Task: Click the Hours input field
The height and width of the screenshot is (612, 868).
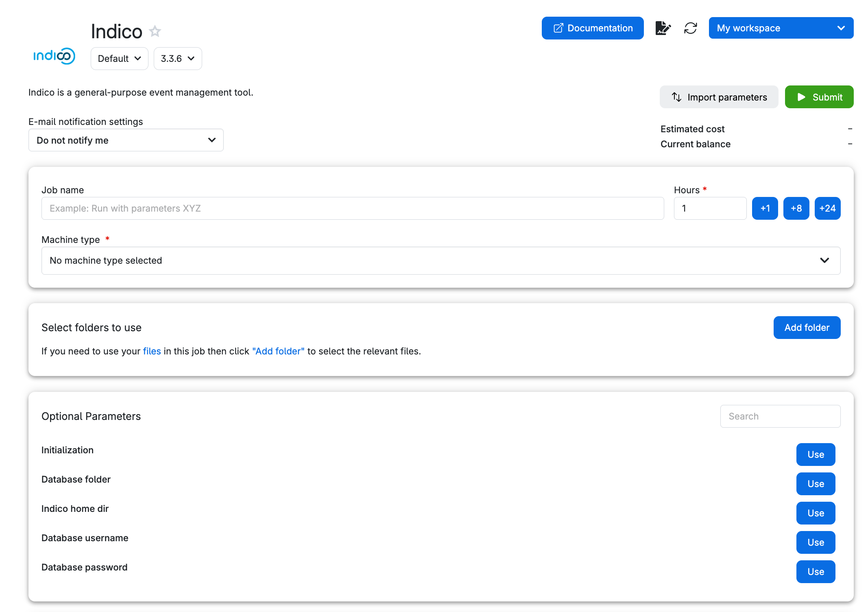Action: point(710,208)
